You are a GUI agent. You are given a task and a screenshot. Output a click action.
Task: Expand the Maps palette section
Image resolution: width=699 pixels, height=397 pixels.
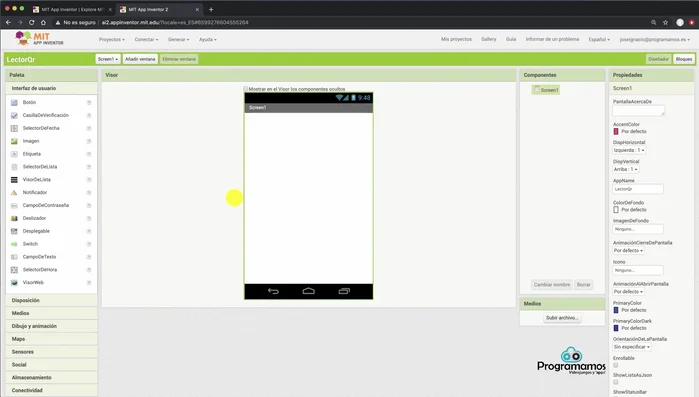52,339
